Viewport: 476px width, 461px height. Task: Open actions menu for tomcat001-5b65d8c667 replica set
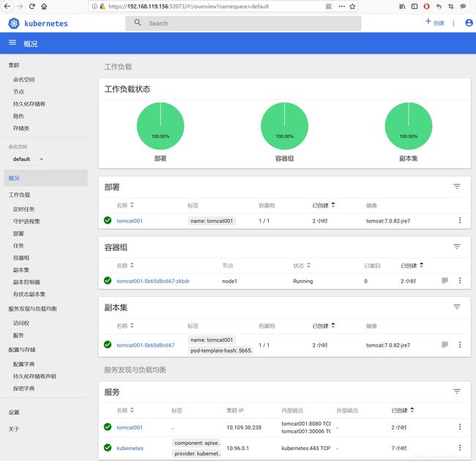[460, 345]
